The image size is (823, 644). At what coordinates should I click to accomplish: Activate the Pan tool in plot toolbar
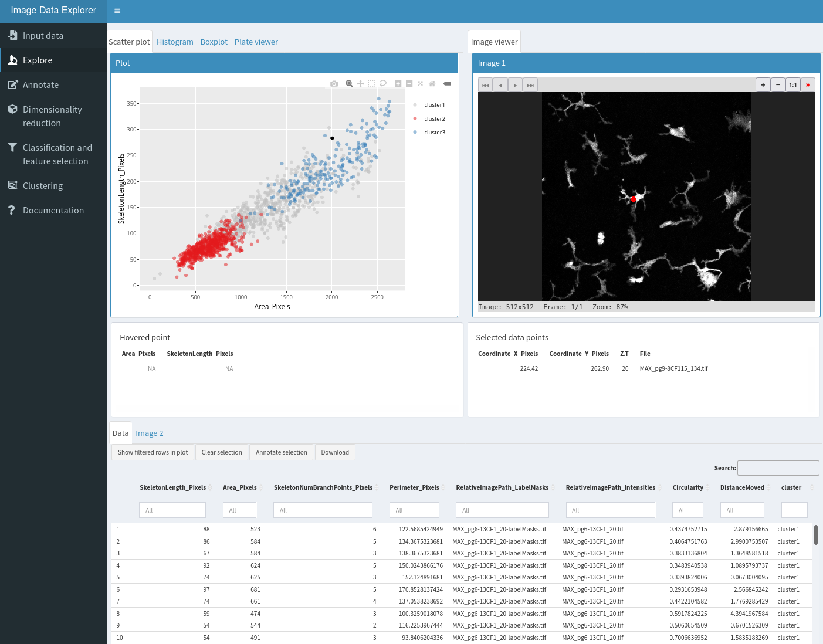point(361,84)
